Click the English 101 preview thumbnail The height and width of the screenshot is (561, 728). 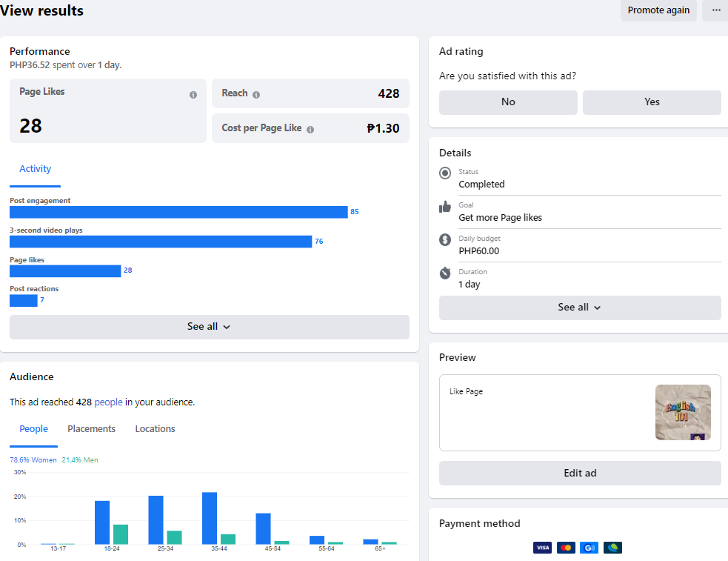[683, 412]
